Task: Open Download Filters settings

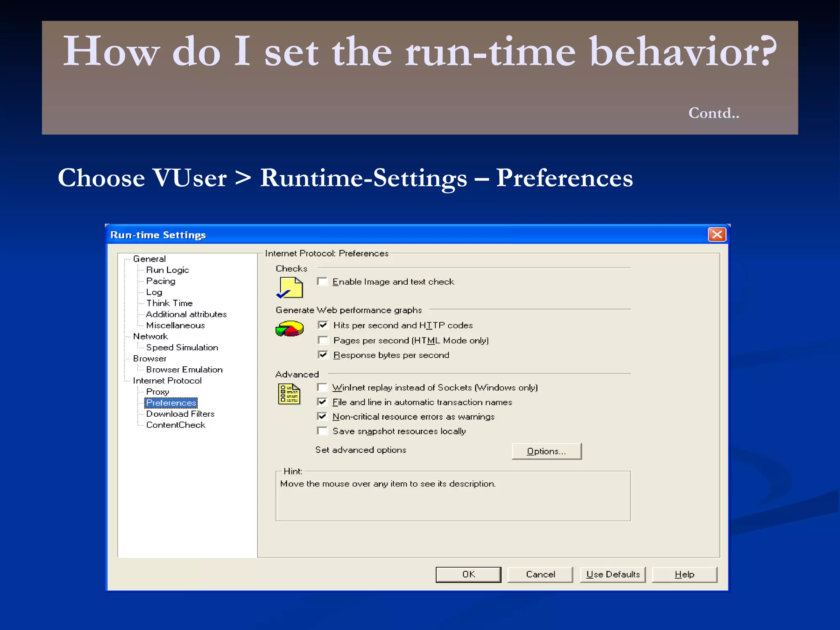Action: coord(180,414)
